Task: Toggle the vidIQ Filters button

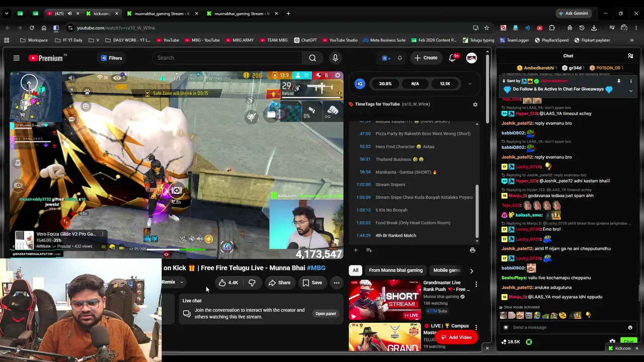Action: click(112, 58)
